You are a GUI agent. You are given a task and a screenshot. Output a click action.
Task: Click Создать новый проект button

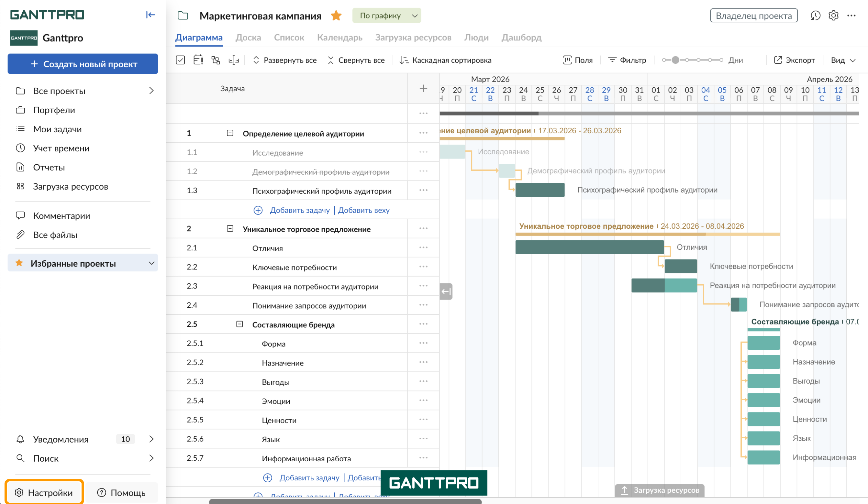click(x=83, y=64)
